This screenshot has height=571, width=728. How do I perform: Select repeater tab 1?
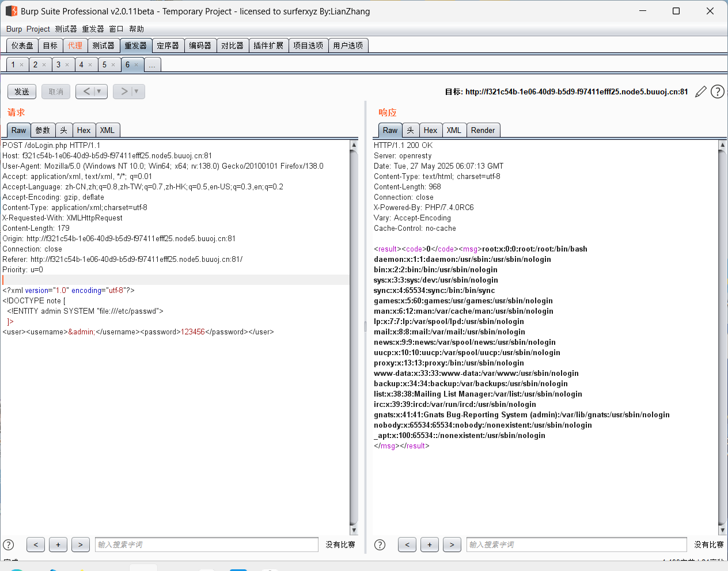pyautogui.click(x=13, y=65)
